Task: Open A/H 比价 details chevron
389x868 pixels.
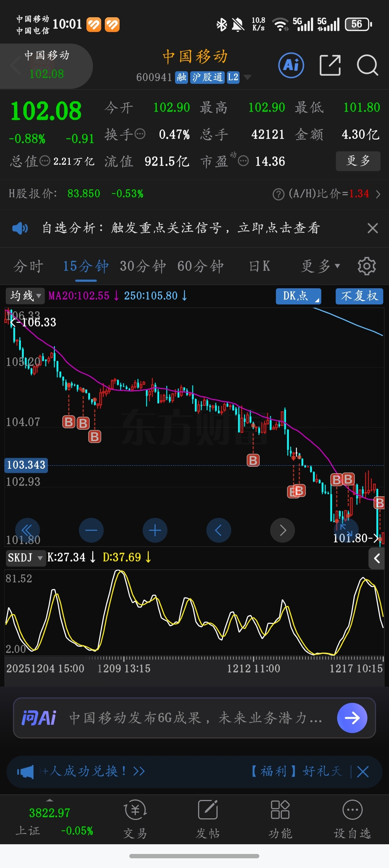Action: pos(378,194)
